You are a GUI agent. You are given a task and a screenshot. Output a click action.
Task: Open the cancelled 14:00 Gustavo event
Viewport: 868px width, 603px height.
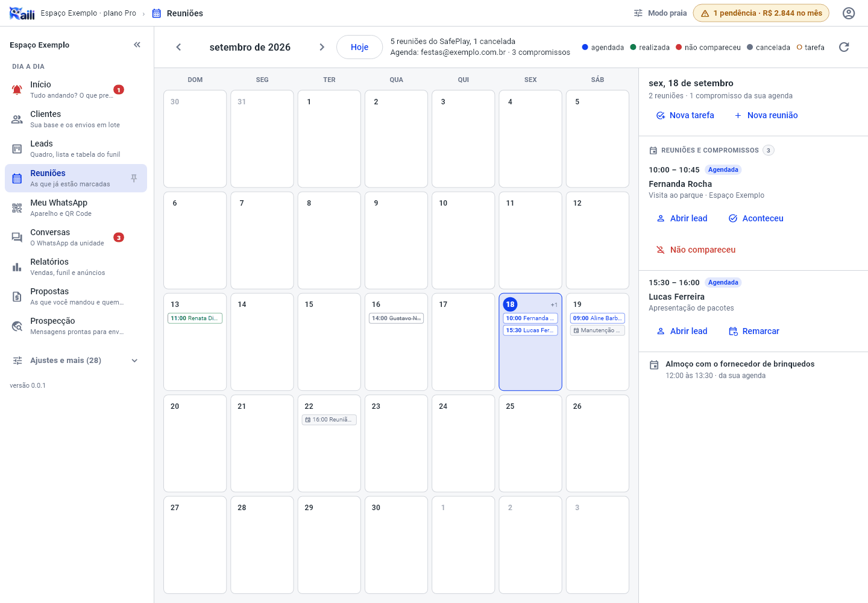(x=396, y=318)
